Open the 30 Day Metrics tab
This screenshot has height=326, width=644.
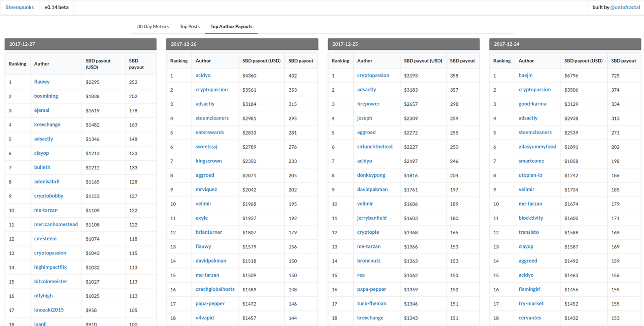(x=153, y=26)
